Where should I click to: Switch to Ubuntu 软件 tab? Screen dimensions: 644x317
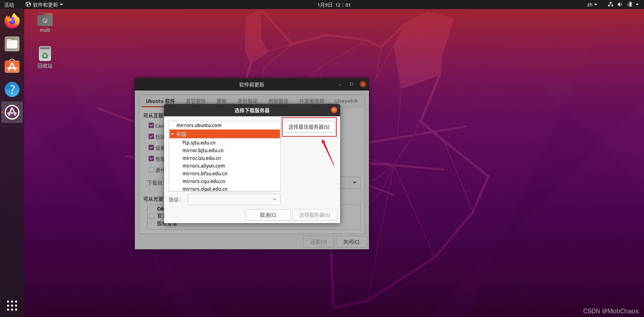point(160,101)
